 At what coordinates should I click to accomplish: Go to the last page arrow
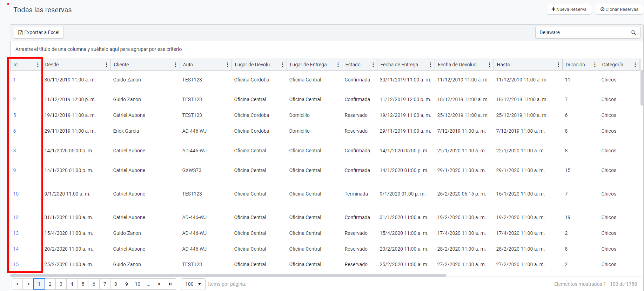click(170, 284)
